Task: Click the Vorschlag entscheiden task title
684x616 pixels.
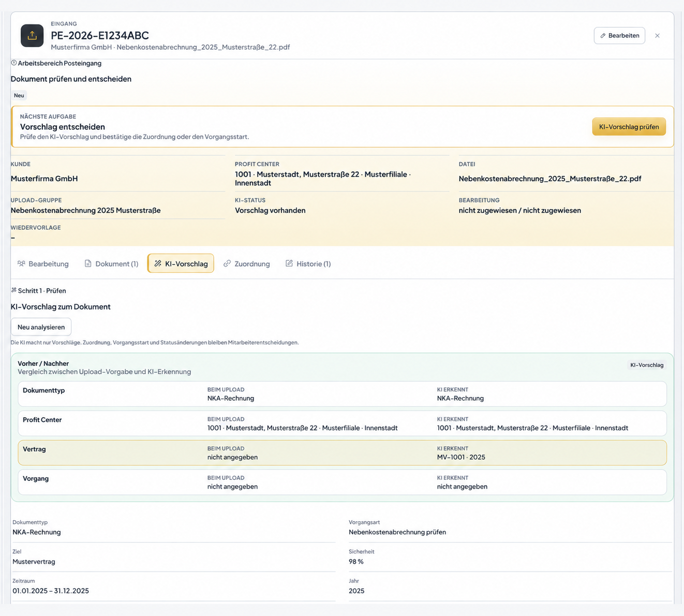Action: 63,127
